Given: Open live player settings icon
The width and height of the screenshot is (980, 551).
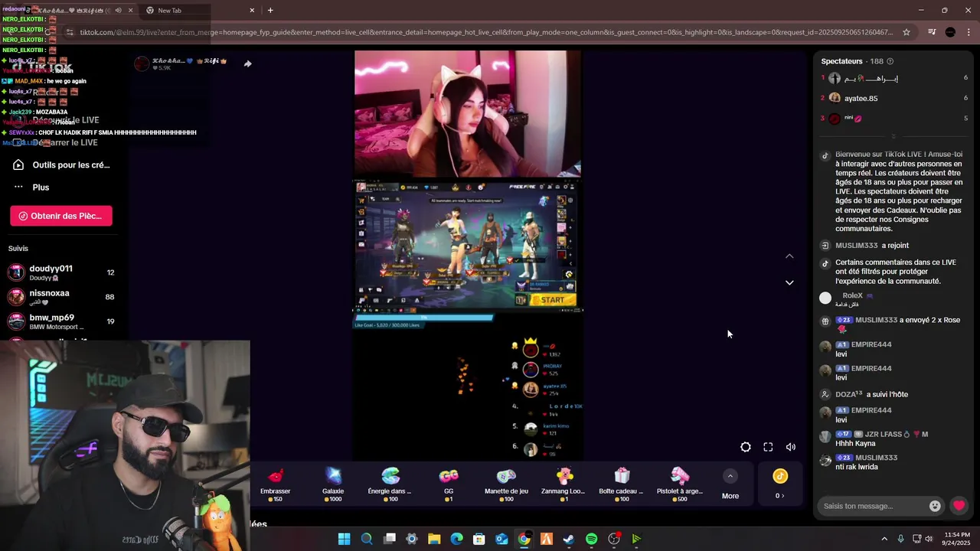Looking at the screenshot, I should 746,447.
